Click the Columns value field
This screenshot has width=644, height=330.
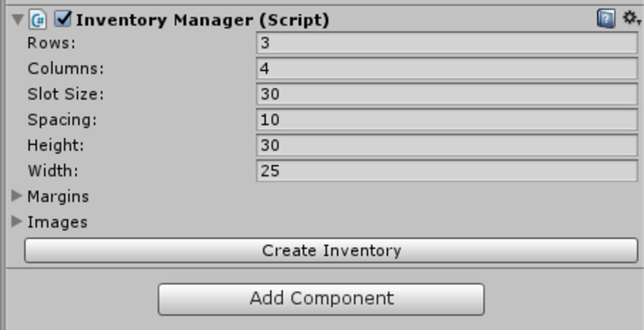click(x=446, y=68)
